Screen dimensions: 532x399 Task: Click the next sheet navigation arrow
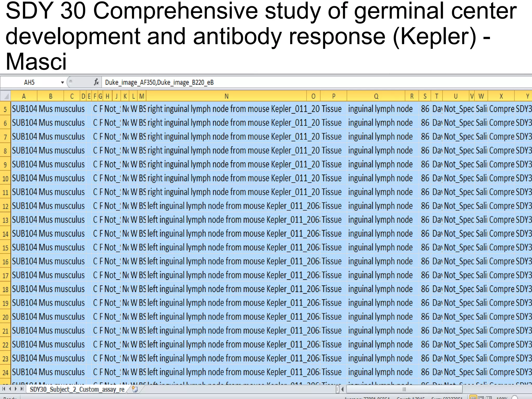tap(16, 389)
